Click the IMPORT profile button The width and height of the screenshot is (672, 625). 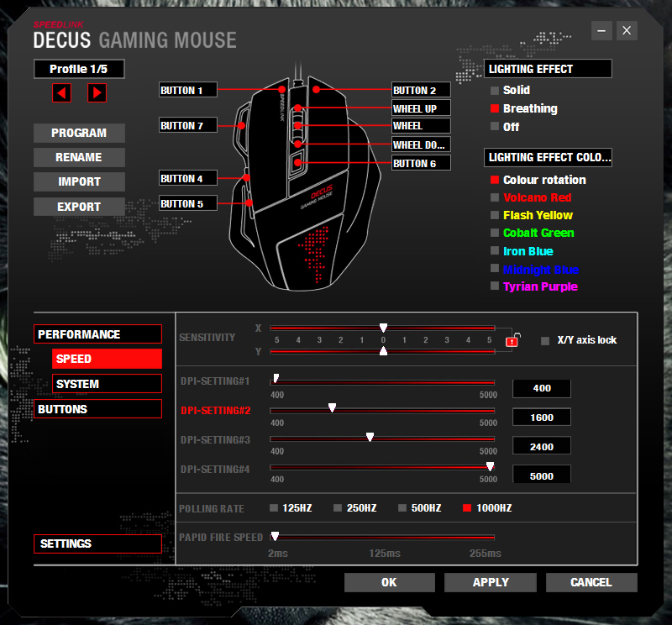point(79,181)
